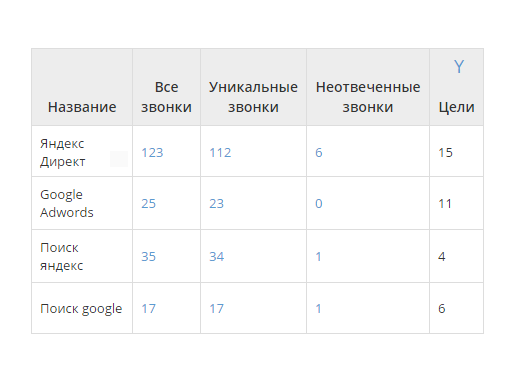Open 25 all calls for Google Adwords
Image resolution: width=522 pixels, height=370 pixels.
pos(148,204)
